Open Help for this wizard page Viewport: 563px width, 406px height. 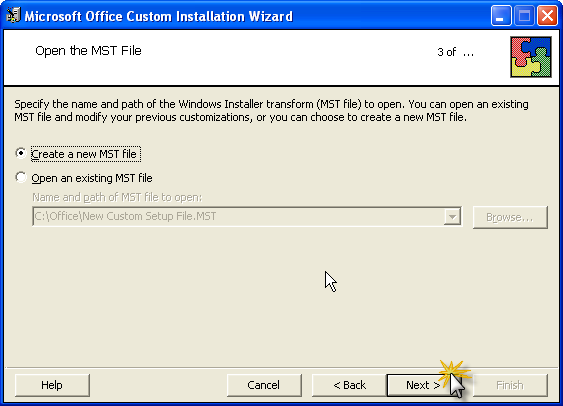pos(52,385)
